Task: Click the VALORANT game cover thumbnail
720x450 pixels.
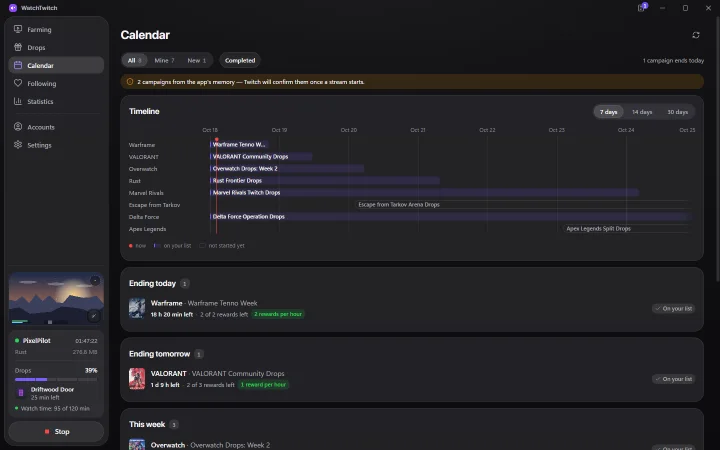Action: (x=137, y=379)
